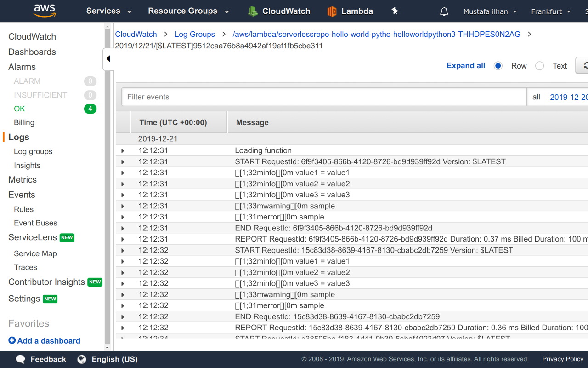Image resolution: width=588 pixels, height=368 pixels.
Task: Open the Lambda shortcut in top bar
Action: [350, 11]
